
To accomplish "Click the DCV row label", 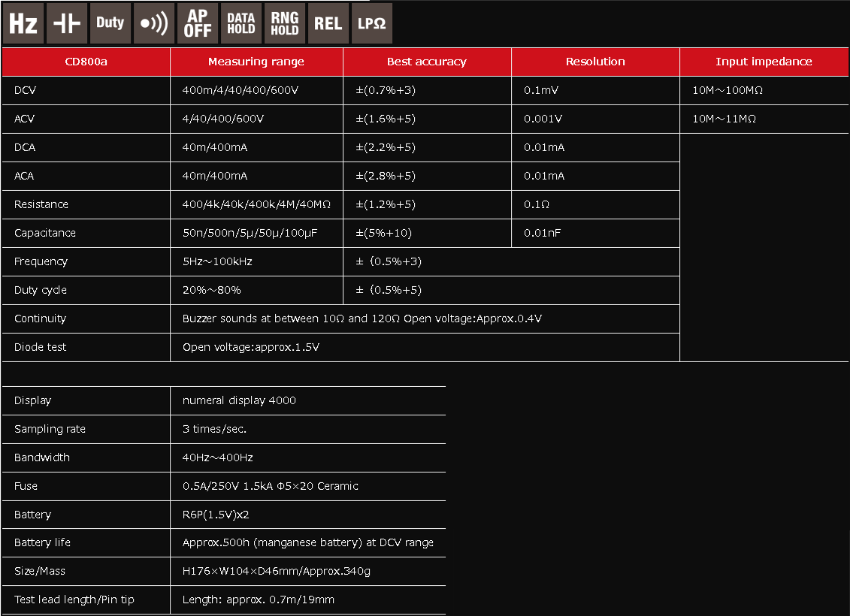I will pyautogui.click(x=25, y=90).
